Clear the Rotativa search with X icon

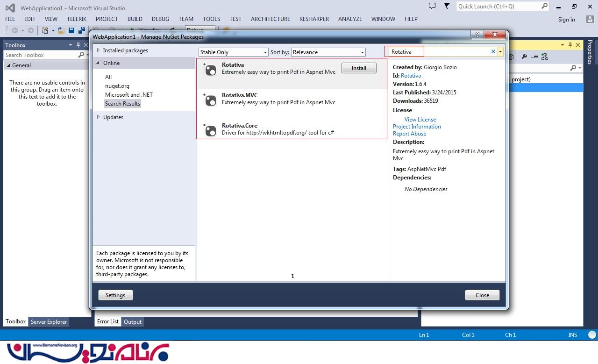tap(493, 52)
